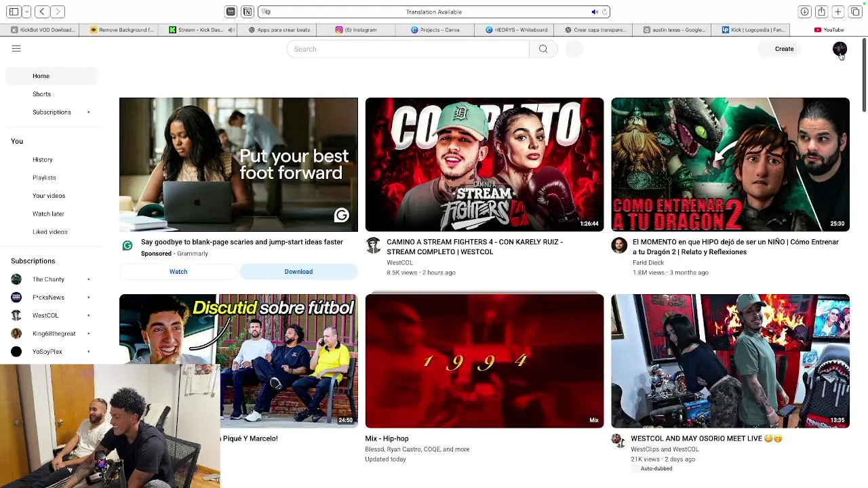Screen dimensions: 868x488
Task: Switch to the Remove Background tab
Action: pyautogui.click(x=119, y=30)
